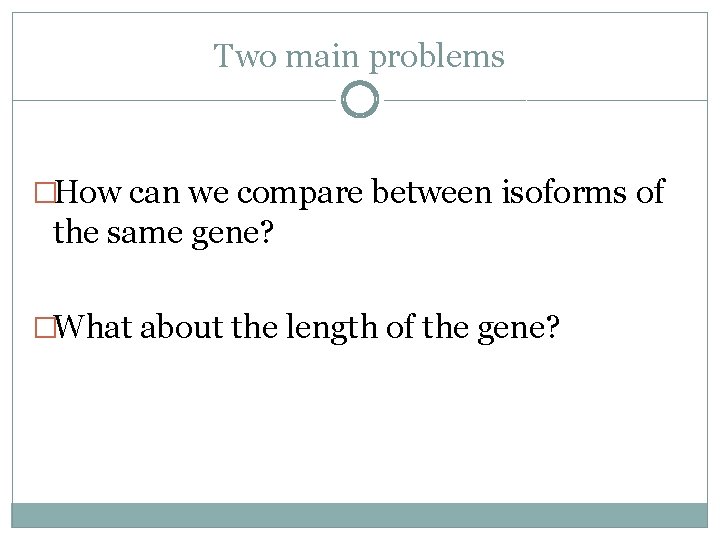
Task: Click the circle ornament below the title
Action: pos(360,100)
